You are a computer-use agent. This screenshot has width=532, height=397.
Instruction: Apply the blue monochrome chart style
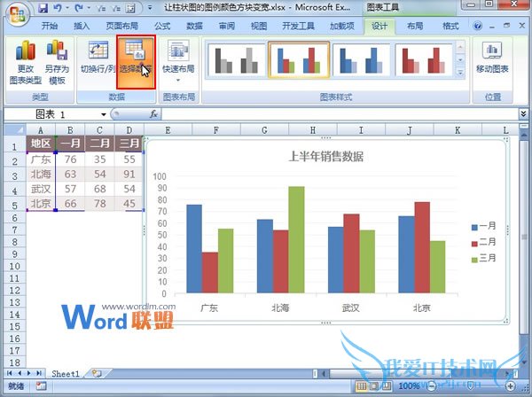pos(361,60)
